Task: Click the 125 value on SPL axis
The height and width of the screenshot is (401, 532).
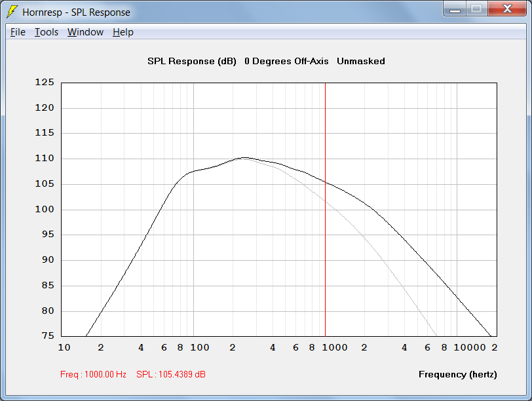Action: [x=45, y=82]
